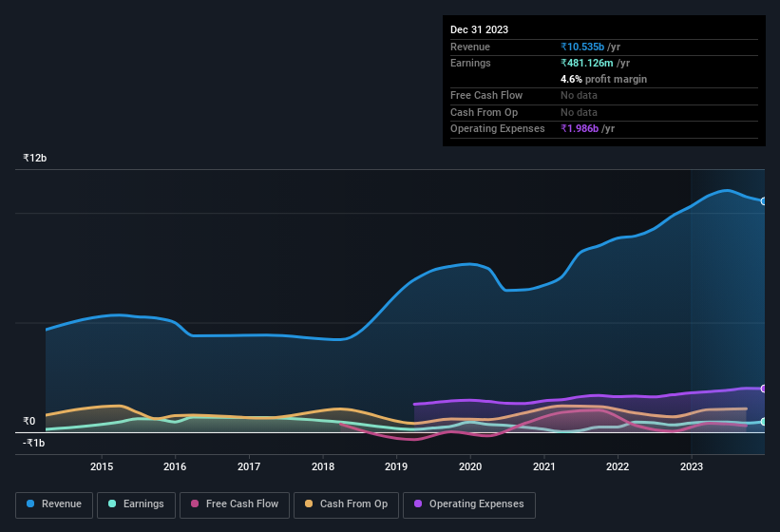Click the ₹12b y-axis label
Screen dimensions: 780x532
coord(35,158)
